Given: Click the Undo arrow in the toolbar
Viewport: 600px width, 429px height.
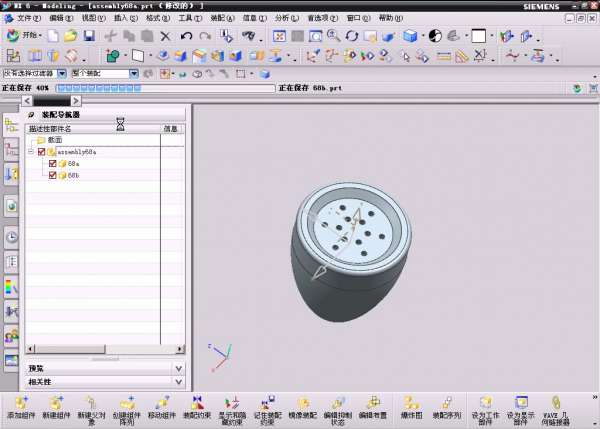Looking at the screenshot, I should point(188,36).
